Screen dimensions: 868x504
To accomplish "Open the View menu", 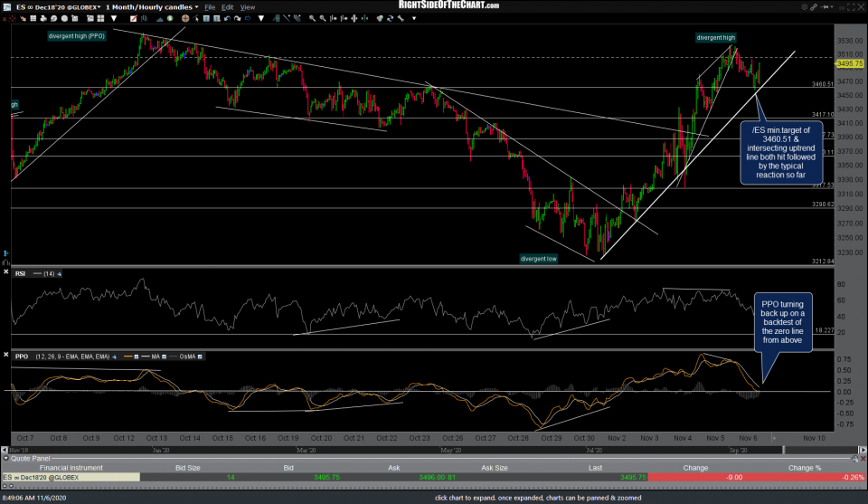I will click(x=248, y=7).
